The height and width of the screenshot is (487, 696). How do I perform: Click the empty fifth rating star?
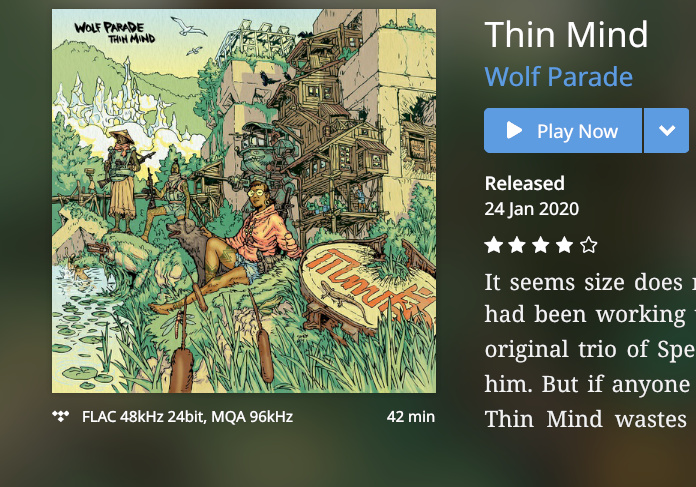point(588,245)
